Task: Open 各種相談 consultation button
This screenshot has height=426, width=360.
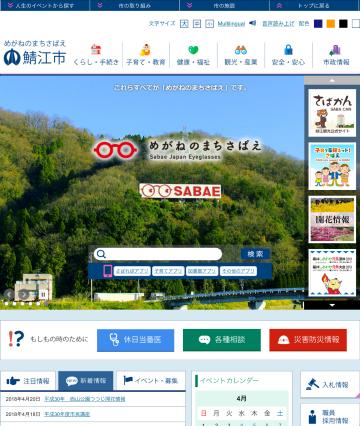Action: click(222, 340)
